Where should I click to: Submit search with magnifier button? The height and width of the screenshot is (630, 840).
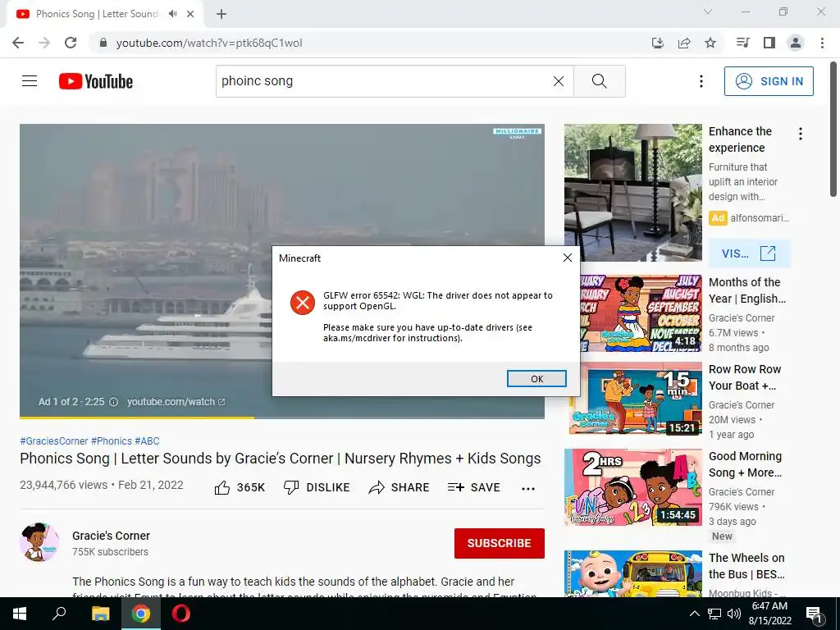click(x=600, y=81)
